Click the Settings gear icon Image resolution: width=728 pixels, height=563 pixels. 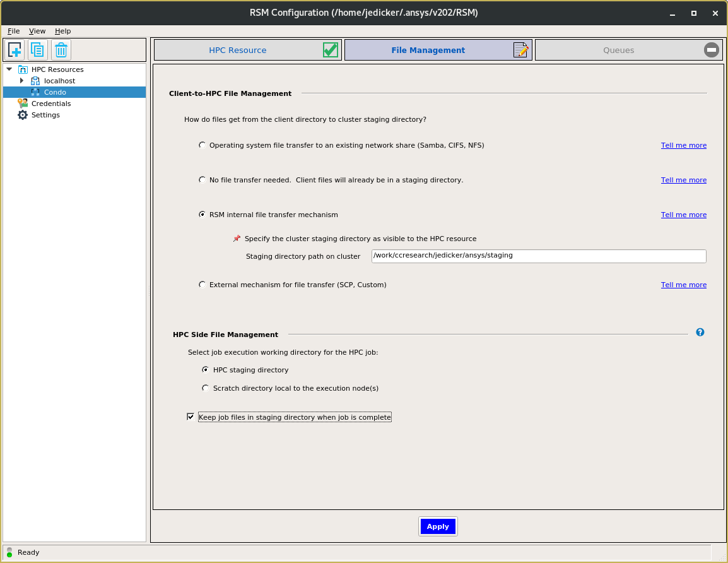(23, 115)
